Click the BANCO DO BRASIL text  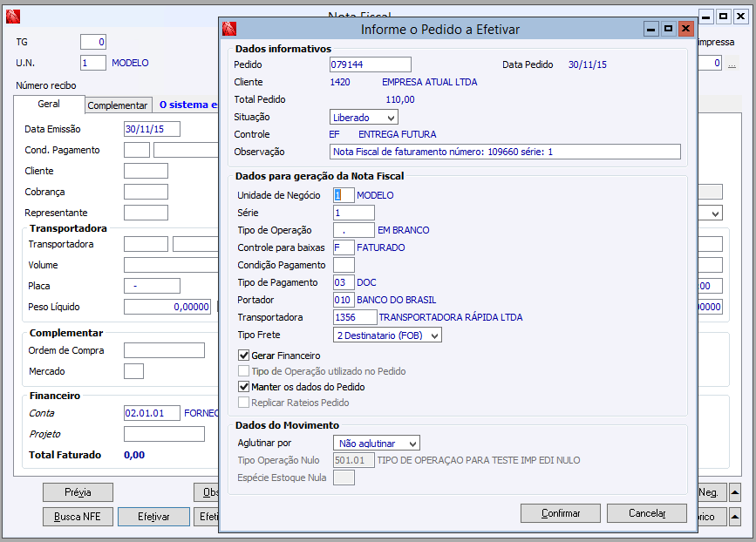(x=397, y=300)
